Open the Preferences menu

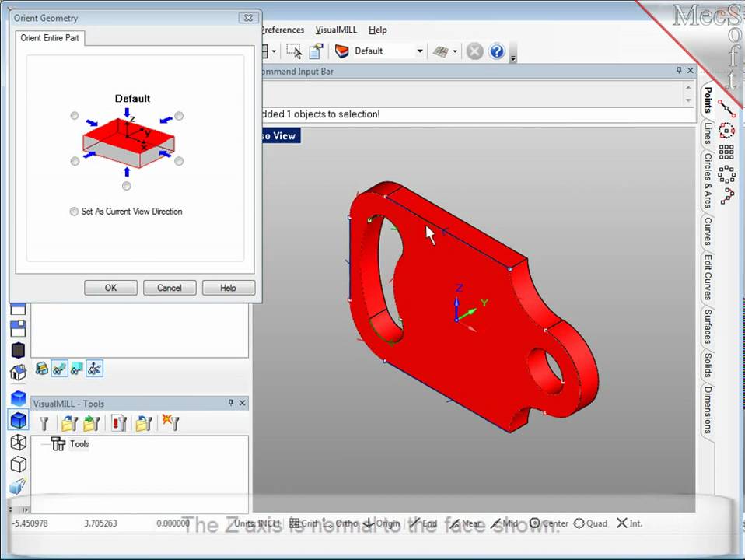pos(283,30)
